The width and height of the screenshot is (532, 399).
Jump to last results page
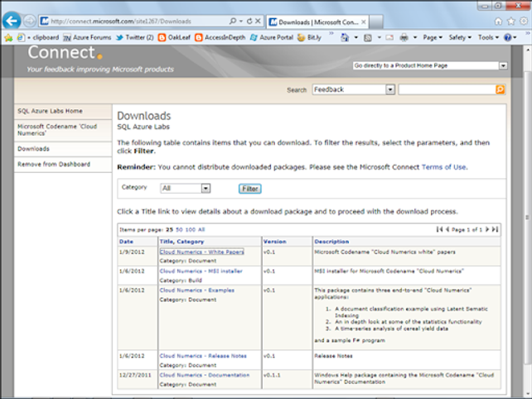(495, 229)
